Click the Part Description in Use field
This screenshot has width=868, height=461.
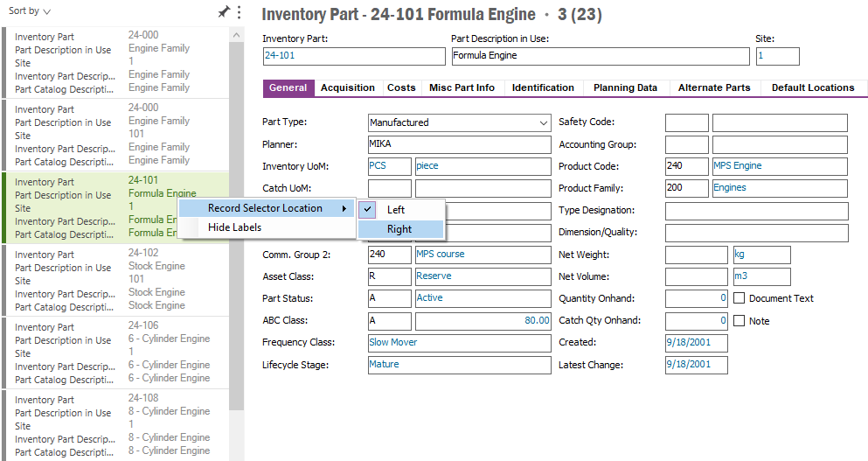pyautogui.click(x=600, y=56)
